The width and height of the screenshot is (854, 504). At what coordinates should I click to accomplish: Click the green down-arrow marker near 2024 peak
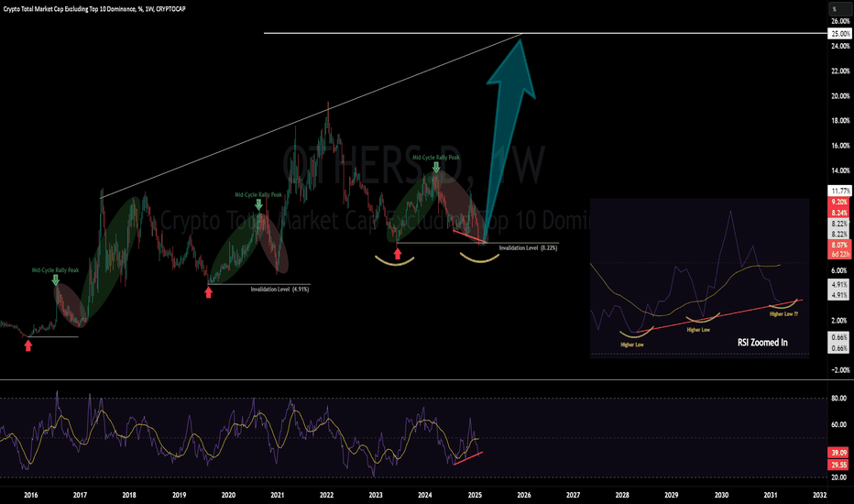pyautogui.click(x=436, y=168)
